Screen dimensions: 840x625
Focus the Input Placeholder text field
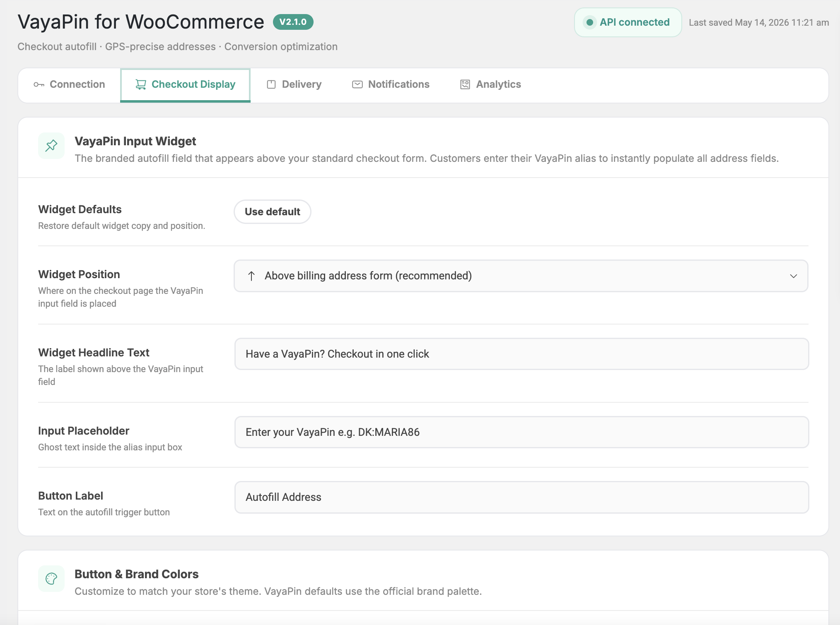521,433
